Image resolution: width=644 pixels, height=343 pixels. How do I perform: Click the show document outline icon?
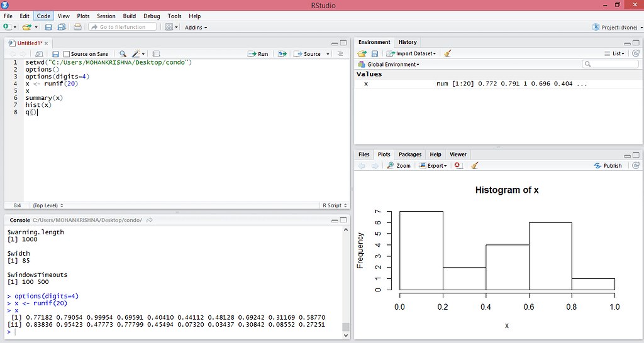[x=340, y=54]
